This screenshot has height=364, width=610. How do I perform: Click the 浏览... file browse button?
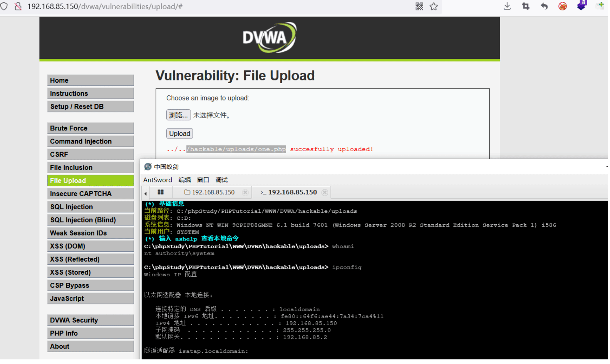[179, 115]
